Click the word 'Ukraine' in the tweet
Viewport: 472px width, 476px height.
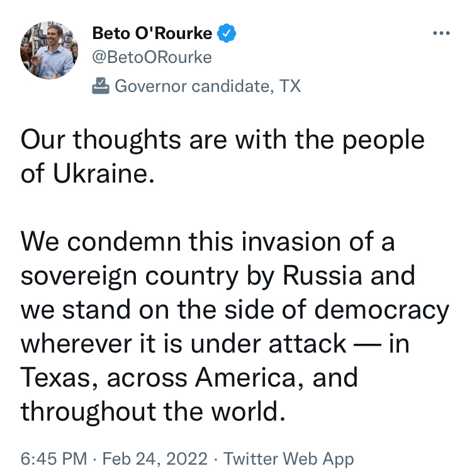click(x=101, y=173)
